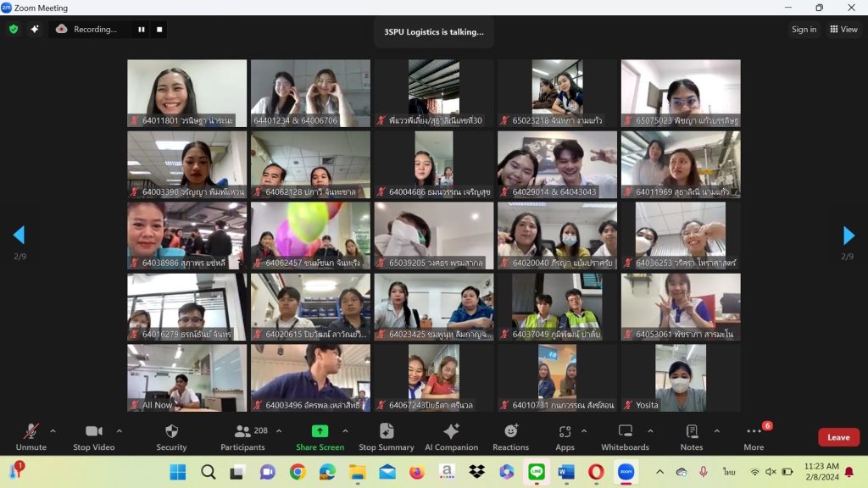Viewport: 868px width, 488px height.
Task: Expand audio options arrow beside Unmute
Action: [x=53, y=431]
